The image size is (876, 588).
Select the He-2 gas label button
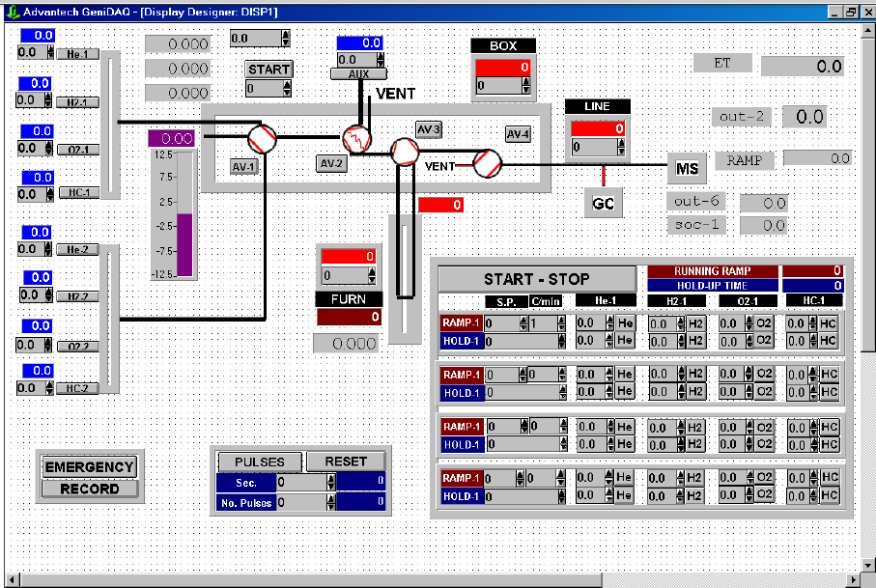[x=77, y=250]
